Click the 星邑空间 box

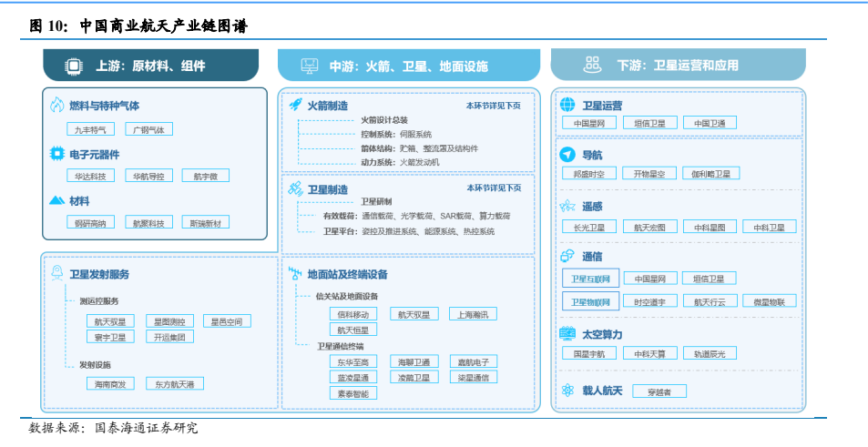tap(227, 320)
